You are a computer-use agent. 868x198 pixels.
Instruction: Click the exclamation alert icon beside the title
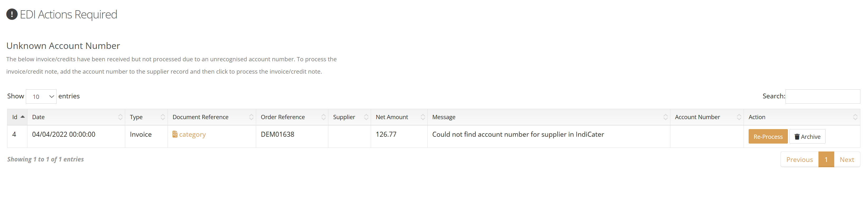(x=12, y=14)
